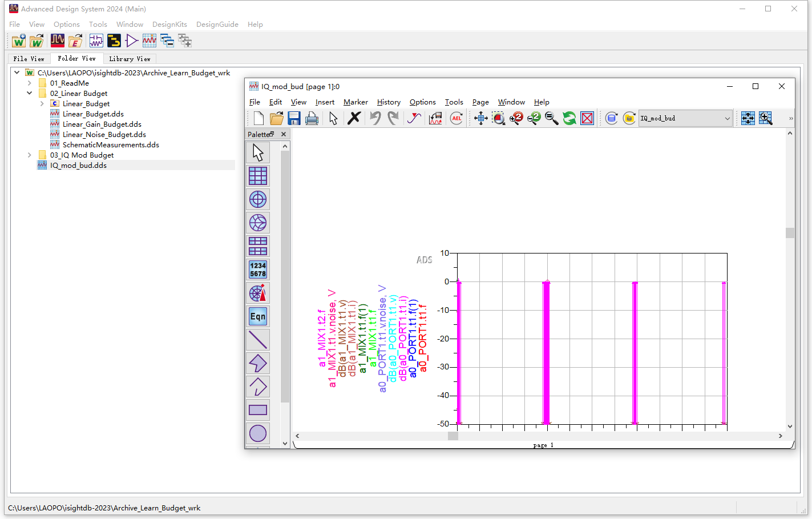Select Linear_Noise_Budget.dds in the tree
This screenshot has width=812, height=519.
point(104,135)
